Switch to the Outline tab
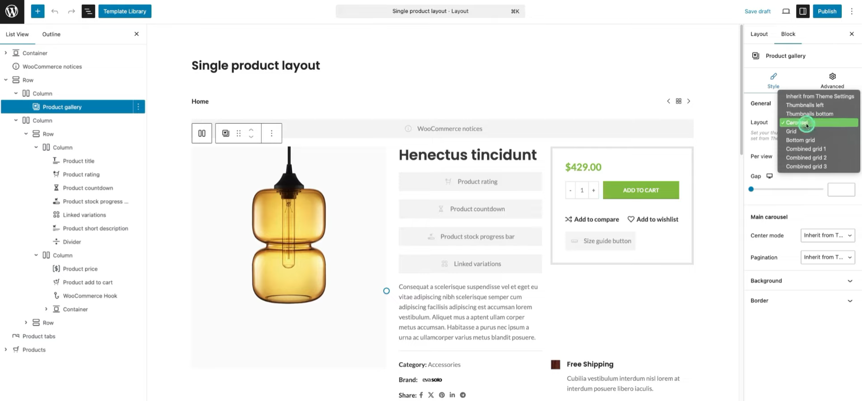Image resolution: width=868 pixels, height=401 pixels. point(51,34)
